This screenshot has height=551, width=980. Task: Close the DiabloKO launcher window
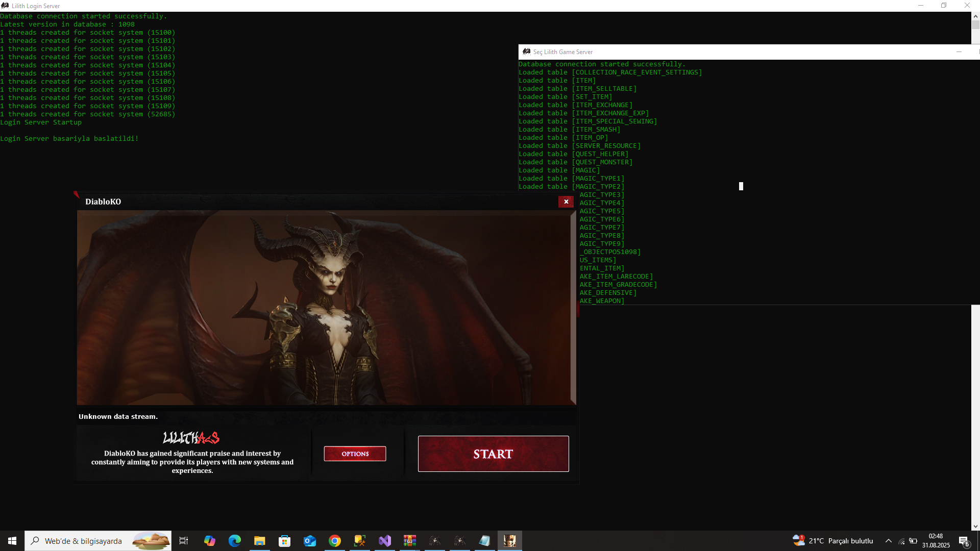click(566, 202)
